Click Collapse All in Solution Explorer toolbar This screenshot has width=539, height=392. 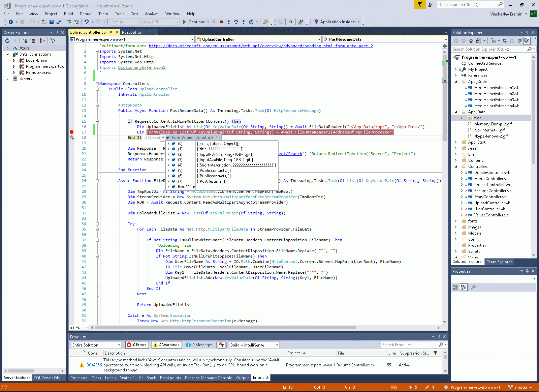pos(519,41)
